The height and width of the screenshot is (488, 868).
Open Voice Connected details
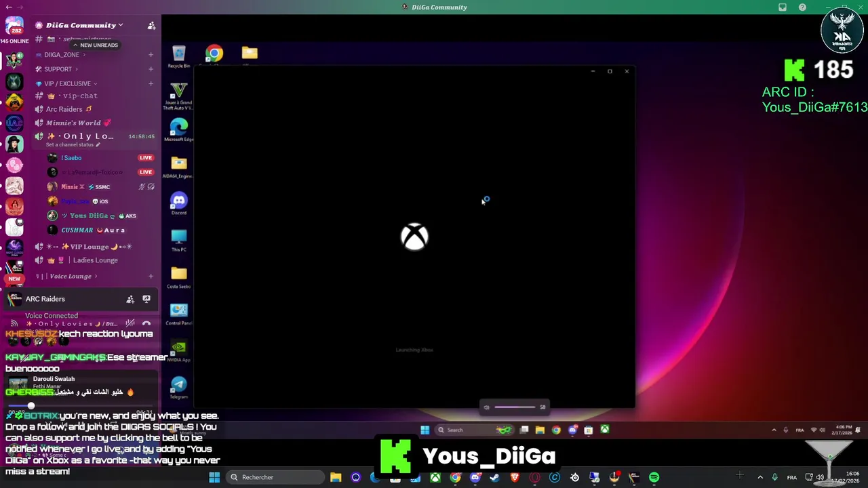[x=52, y=316]
